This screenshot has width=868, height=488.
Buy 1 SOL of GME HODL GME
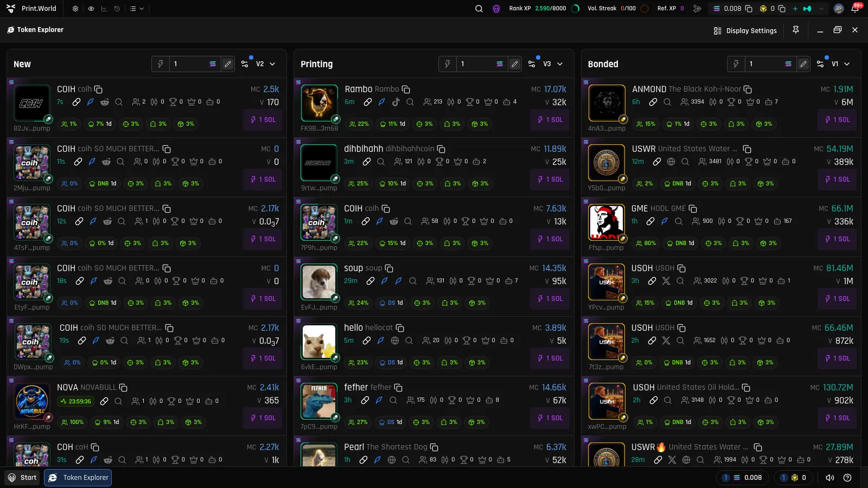pyautogui.click(x=838, y=239)
